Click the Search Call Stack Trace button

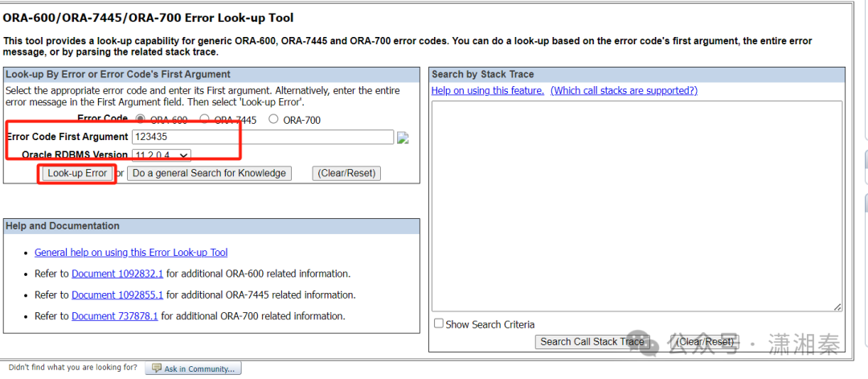click(x=592, y=342)
